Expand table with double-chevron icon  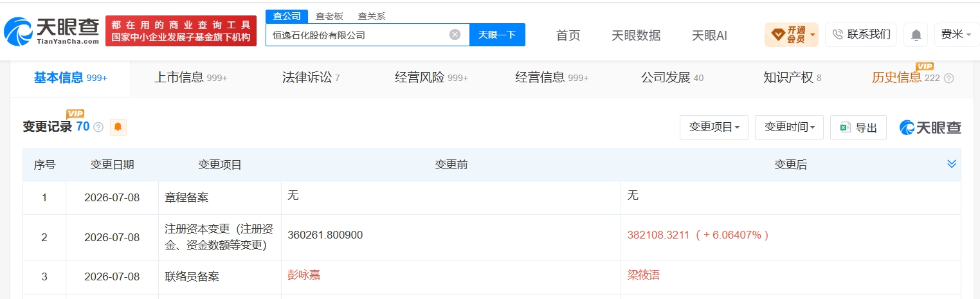952,164
